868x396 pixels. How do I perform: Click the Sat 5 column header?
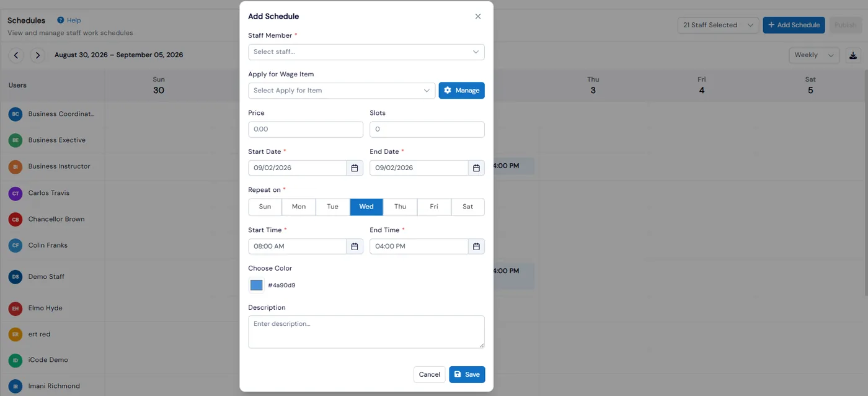pyautogui.click(x=810, y=85)
